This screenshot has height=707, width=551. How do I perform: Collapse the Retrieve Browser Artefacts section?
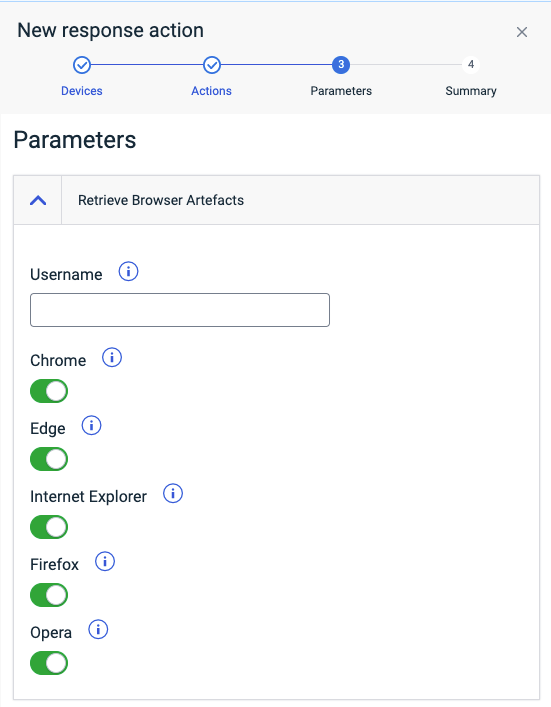pos(38,200)
